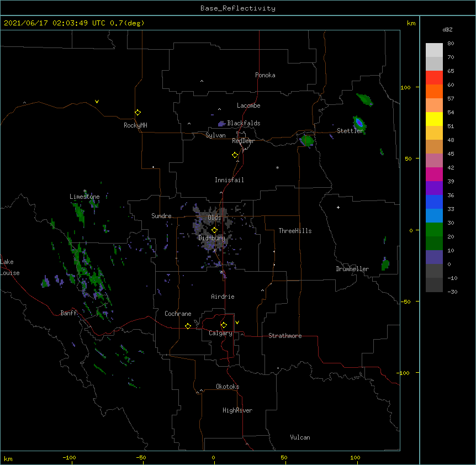
Task: Click the Sylvan label
Action: click(x=215, y=135)
